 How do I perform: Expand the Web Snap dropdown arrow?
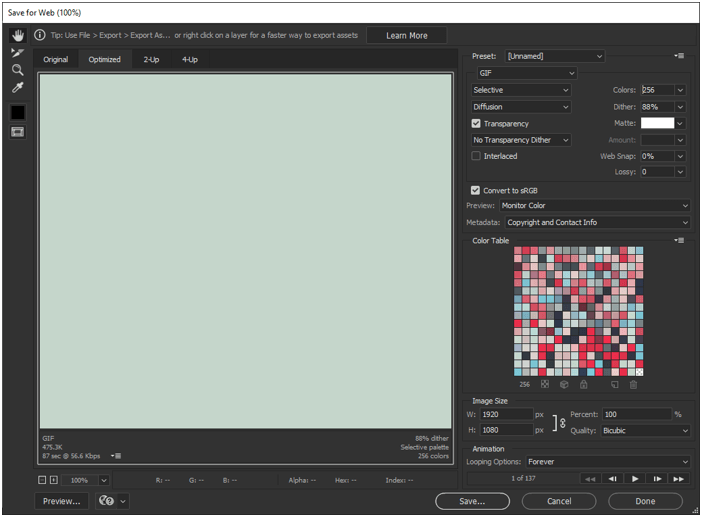[x=680, y=156]
